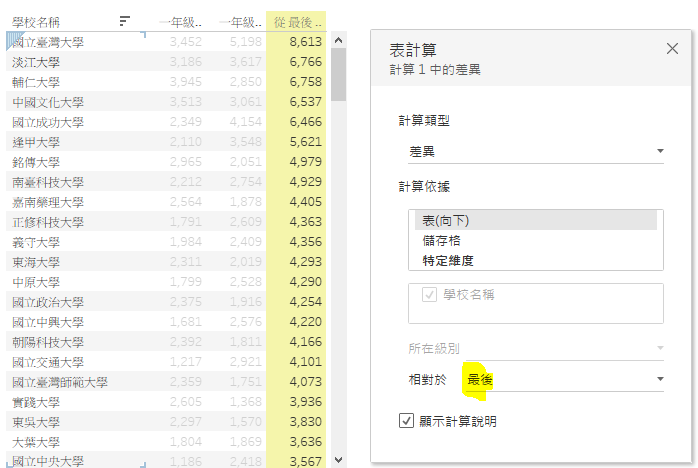Click the value 6,766 for 淡江大學

(305, 61)
